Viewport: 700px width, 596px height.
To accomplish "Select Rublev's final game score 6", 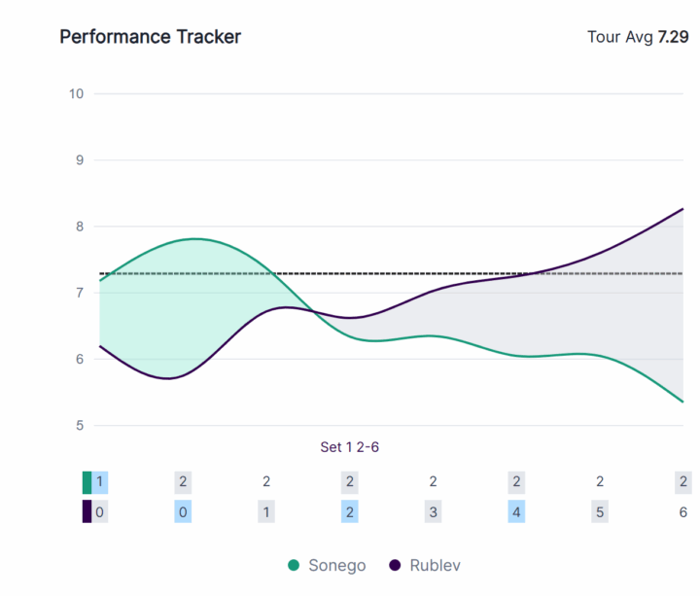I will [x=682, y=512].
